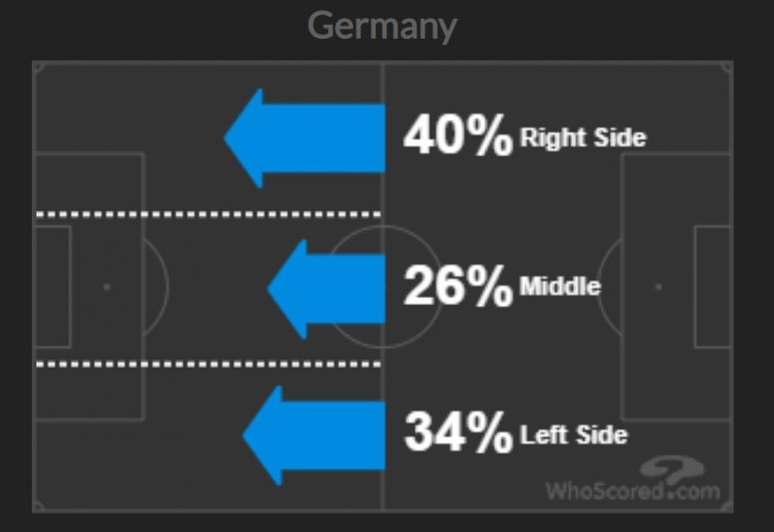
Task: Click inside the left six-yard goal box
Action: (x=52, y=286)
